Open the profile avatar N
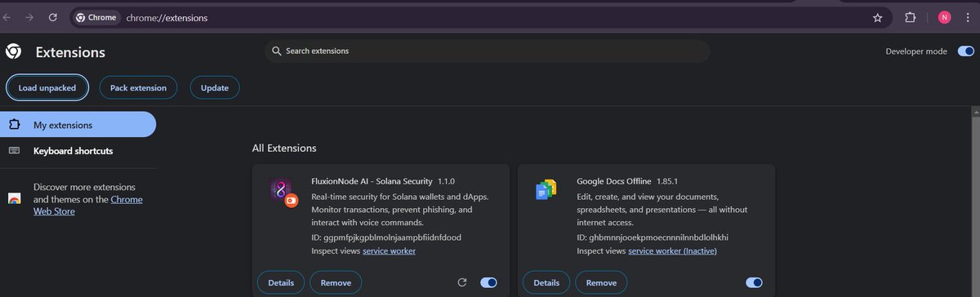 point(945,17)
